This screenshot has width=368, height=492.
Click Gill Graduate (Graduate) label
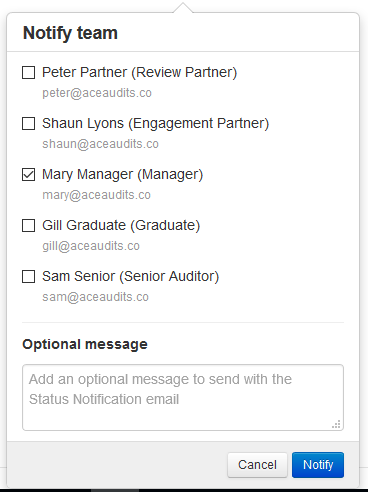click(121, 225)
